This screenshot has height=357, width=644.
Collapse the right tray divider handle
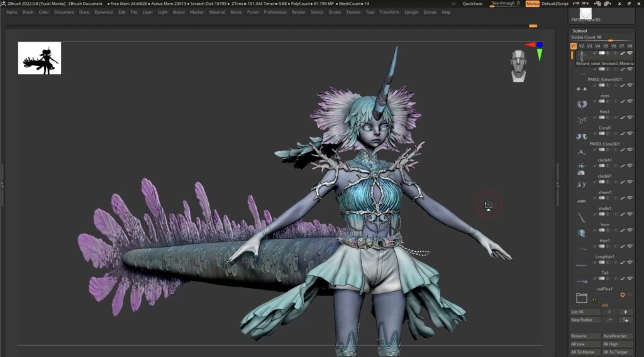pyautogui.click(x=557, y=184)
